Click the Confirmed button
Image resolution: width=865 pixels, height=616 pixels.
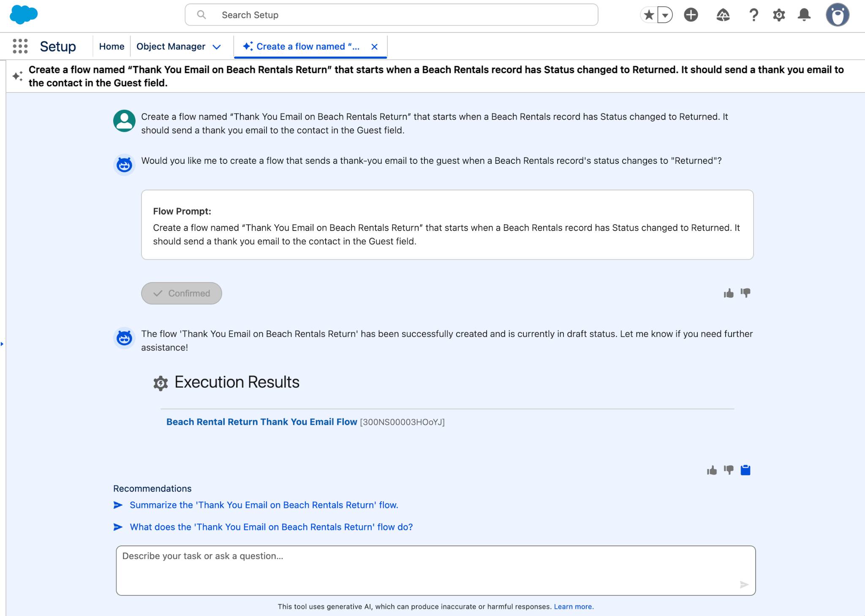coord(182,293)
